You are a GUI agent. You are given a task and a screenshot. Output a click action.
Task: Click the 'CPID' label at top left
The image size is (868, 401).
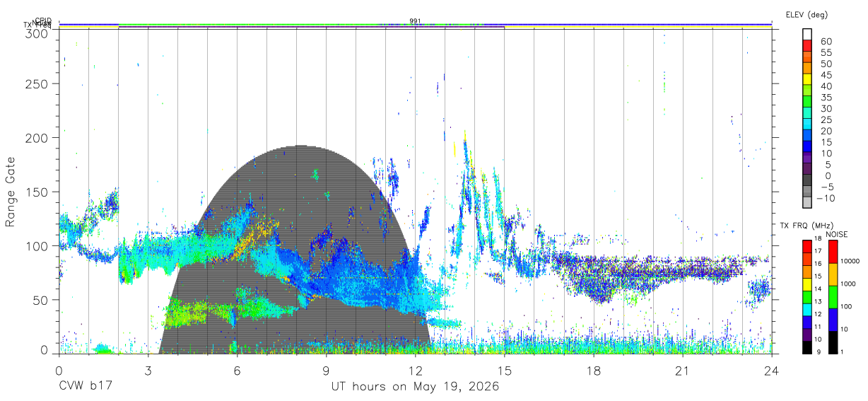pyautogui.click(x=43, y=21)
